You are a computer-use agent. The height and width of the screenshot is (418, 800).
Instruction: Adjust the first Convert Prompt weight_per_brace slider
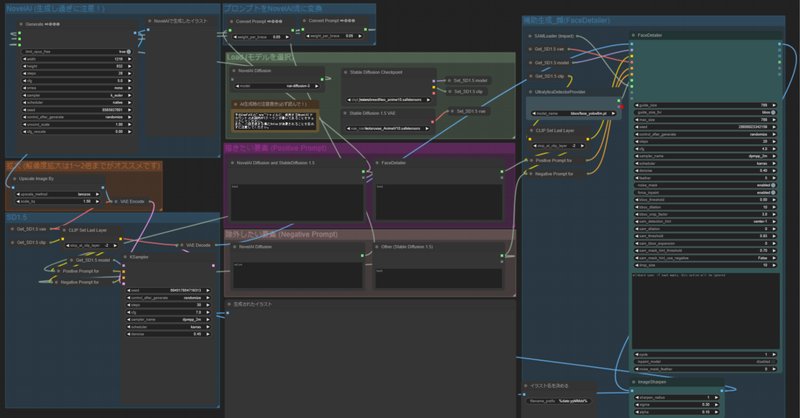[262, 37]
